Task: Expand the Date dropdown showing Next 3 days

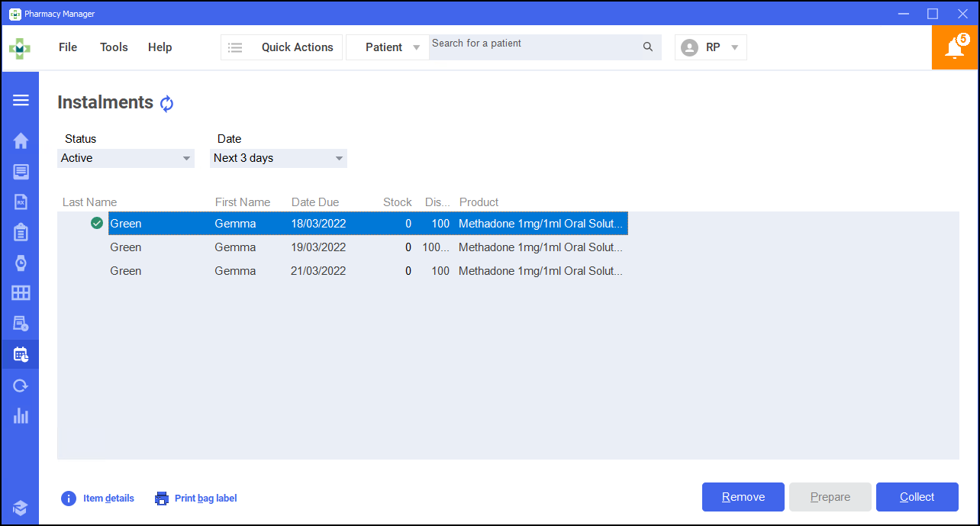Action: pos(278,158)
